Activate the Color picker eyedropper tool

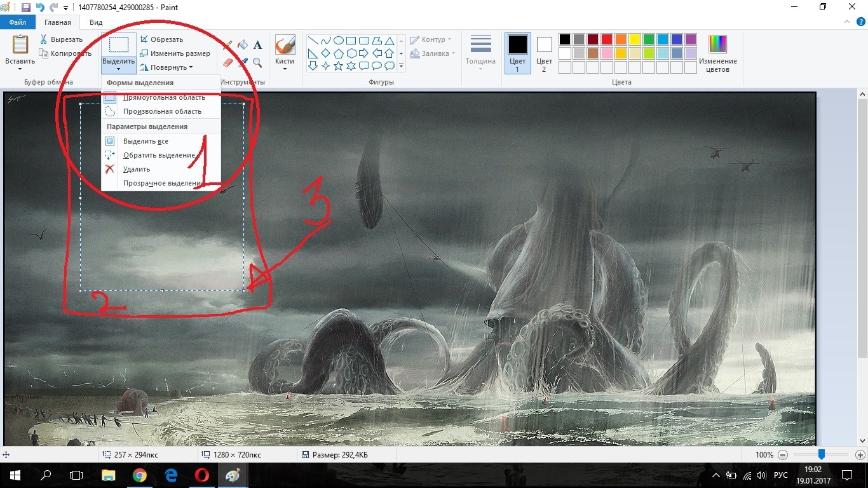click(x=243, y=62)
